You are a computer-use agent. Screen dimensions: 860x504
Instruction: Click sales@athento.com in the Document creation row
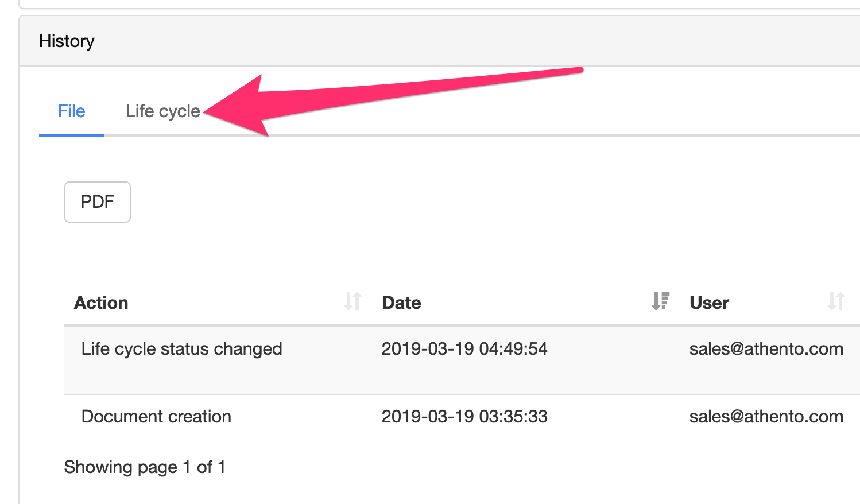click(766, 417)
